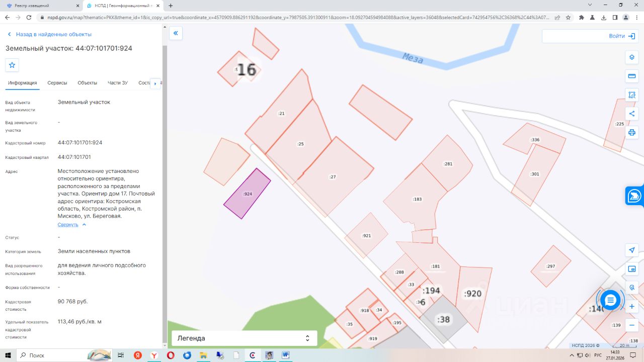644x362 pixels.
Task: Open the blue chat assistant bubble
Action: 610,300
